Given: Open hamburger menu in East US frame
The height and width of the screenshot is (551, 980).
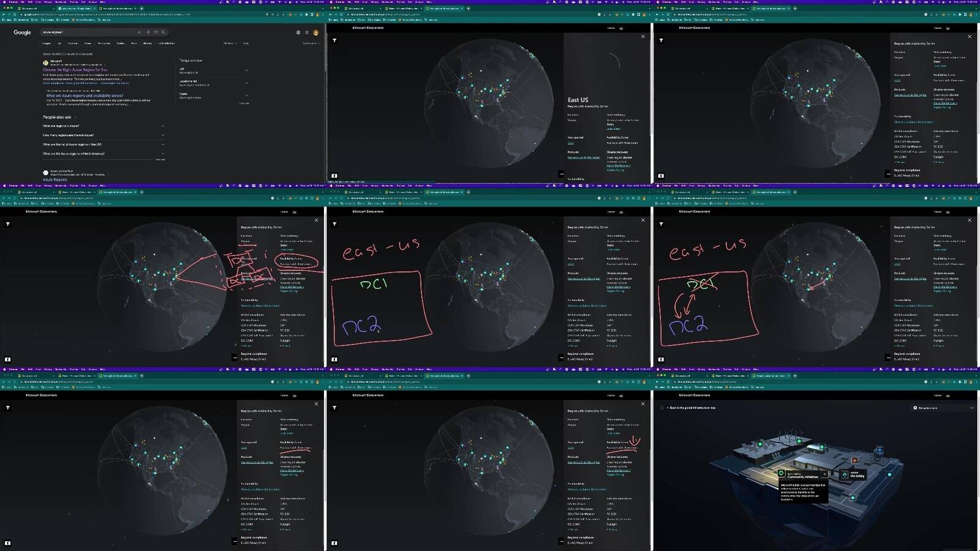Looking at the screenshot, I should pos(621,28).
